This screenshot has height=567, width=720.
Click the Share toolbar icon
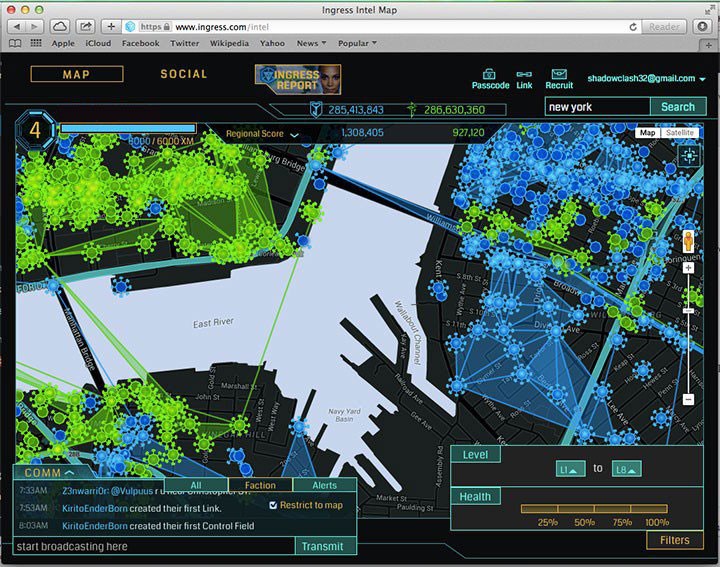[x=86, y=27]
